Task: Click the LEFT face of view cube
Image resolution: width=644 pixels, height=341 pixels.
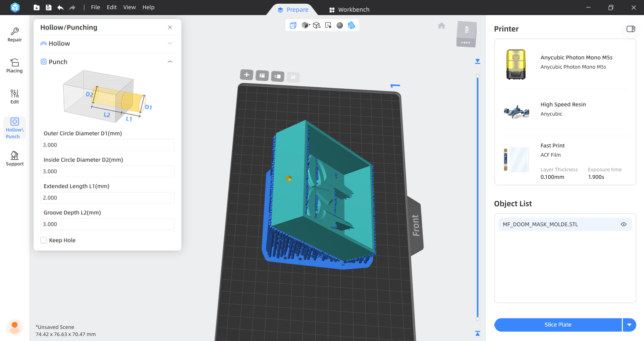Action: 466,43
